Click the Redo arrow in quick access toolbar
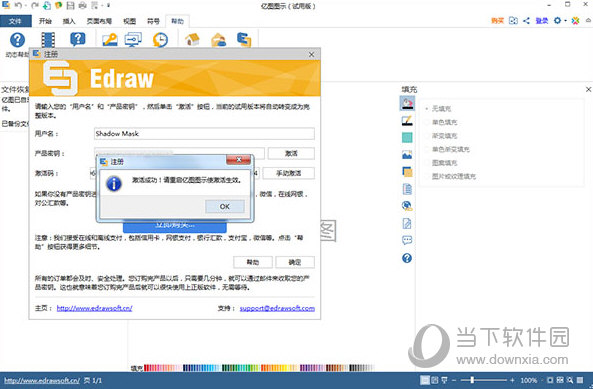This screenshot has height=389, width=593. click(35, 5)
